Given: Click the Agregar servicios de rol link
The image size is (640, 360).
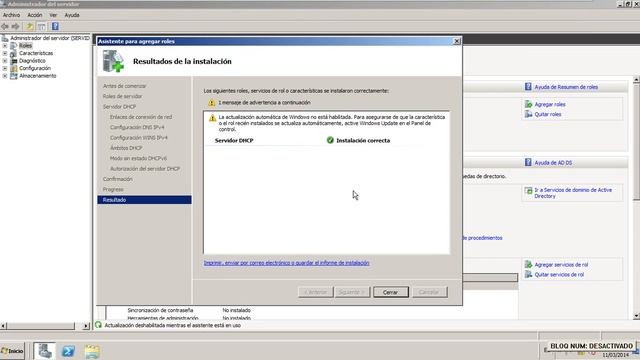Looking at the screenshot, I should tap(561, 264).
